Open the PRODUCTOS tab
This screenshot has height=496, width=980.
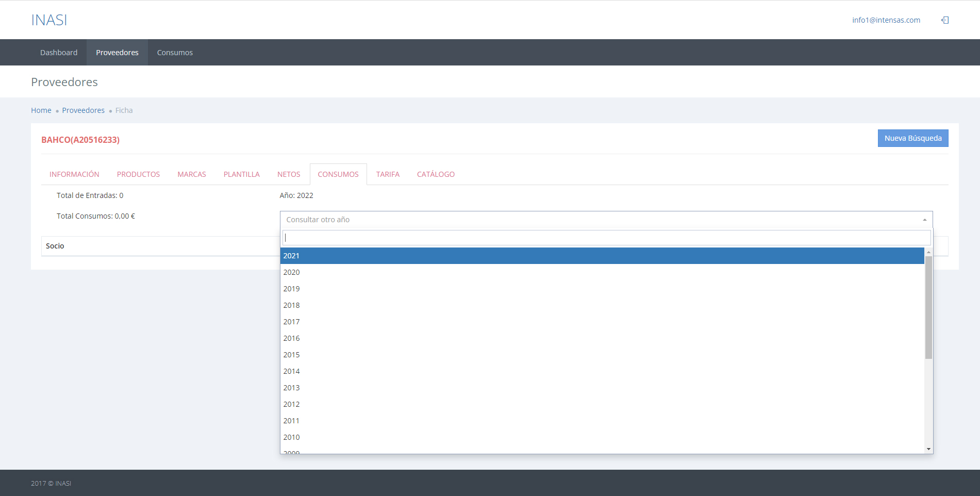coord(138,174)
